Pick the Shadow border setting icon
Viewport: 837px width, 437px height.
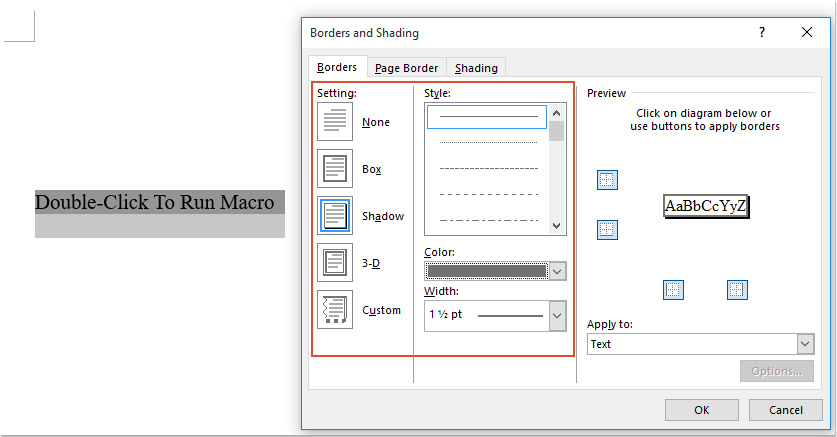click(335, 216)
